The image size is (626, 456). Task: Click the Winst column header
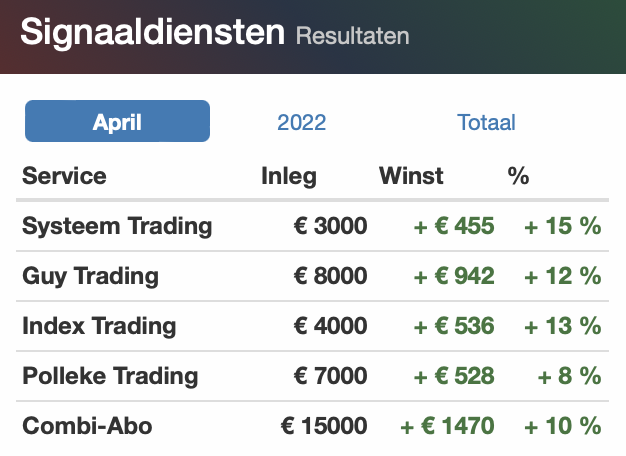click(411, 176)
